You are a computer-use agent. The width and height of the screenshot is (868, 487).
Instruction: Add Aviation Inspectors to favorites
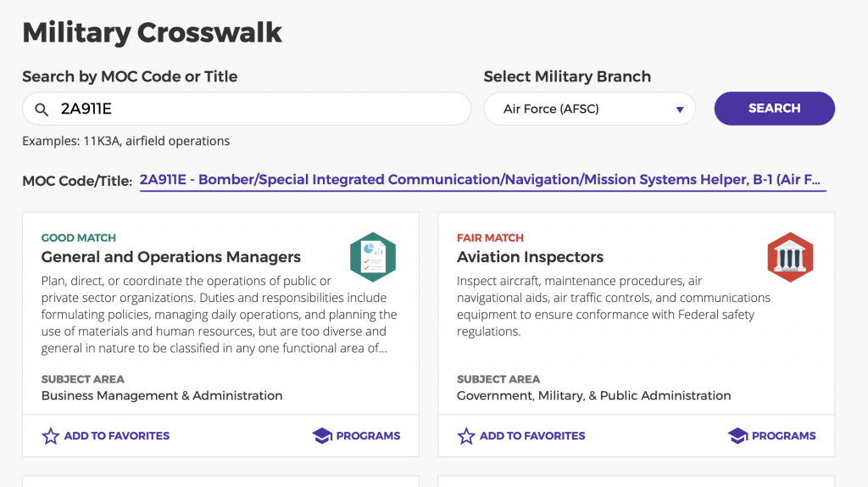[x=521, y=436]
